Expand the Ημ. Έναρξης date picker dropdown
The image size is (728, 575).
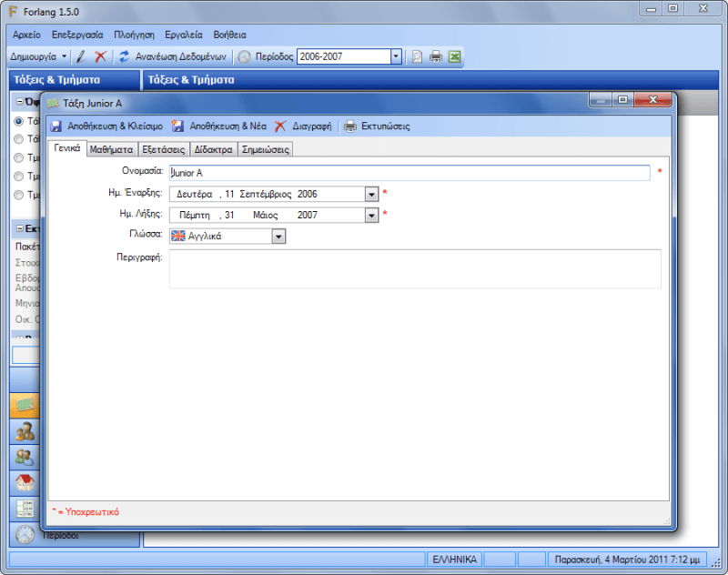click(371, 194)
